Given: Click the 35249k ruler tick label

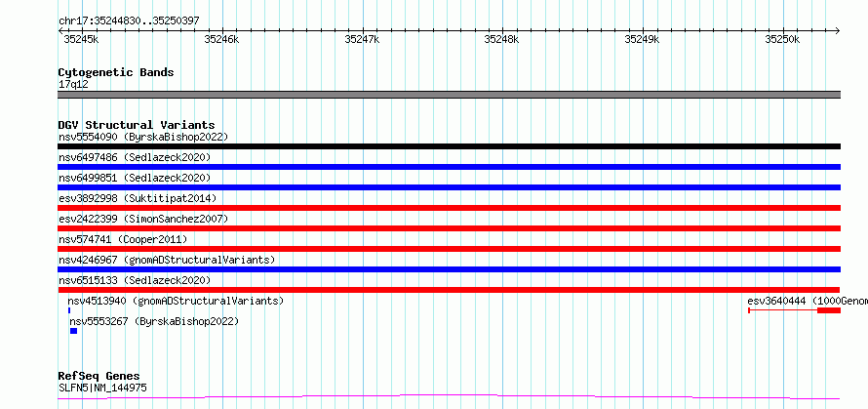Looking at the screenshot, I should (x=642, y=39).
